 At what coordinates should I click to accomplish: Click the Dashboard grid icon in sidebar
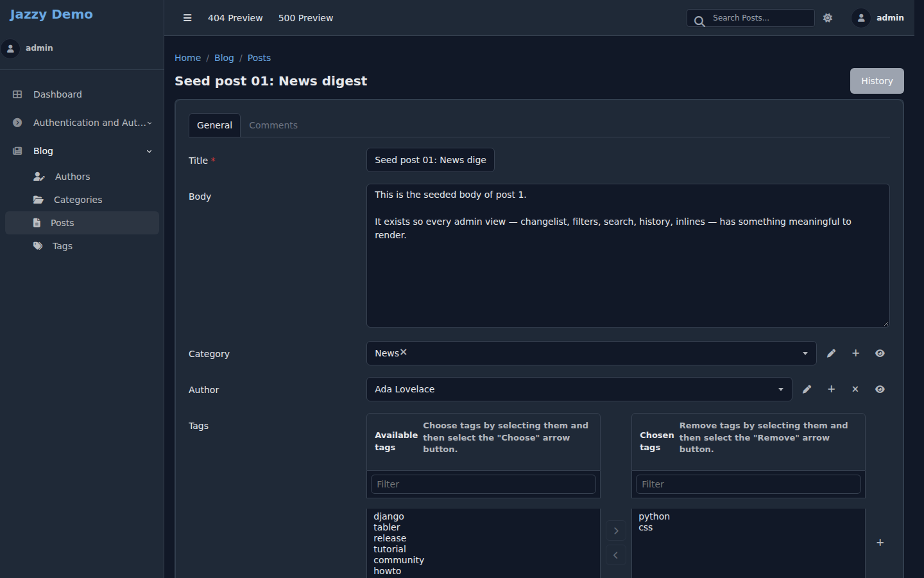[x=17, y=94]
